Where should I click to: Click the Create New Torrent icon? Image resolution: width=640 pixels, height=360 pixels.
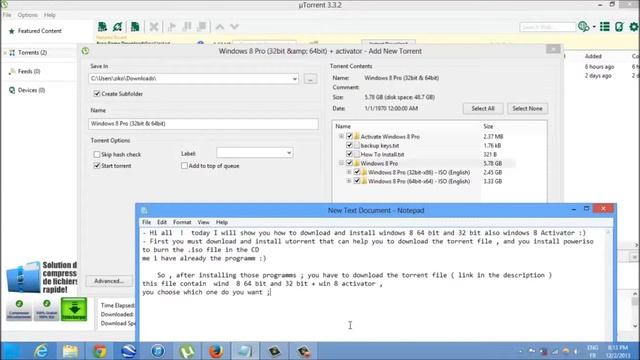135,27
